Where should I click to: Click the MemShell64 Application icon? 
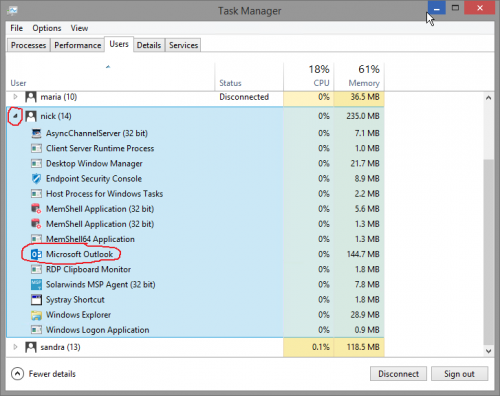pyautogui.click(x=36, y=239)
